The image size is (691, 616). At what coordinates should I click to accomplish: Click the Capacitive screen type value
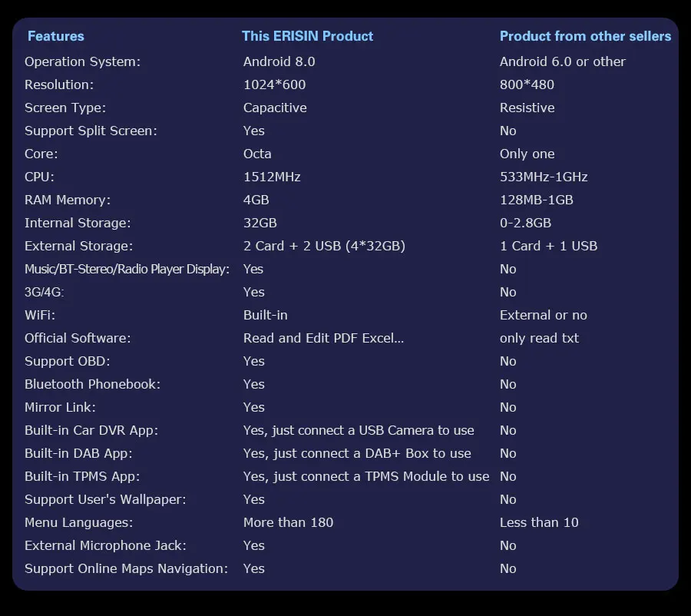(x=275, y=108)
